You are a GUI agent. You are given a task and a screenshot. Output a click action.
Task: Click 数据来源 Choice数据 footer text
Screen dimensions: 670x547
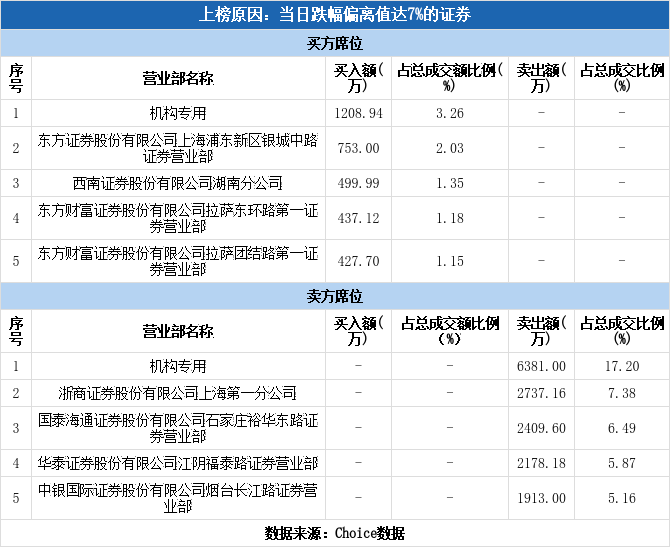pyautogui.click(x=335, y=533)
